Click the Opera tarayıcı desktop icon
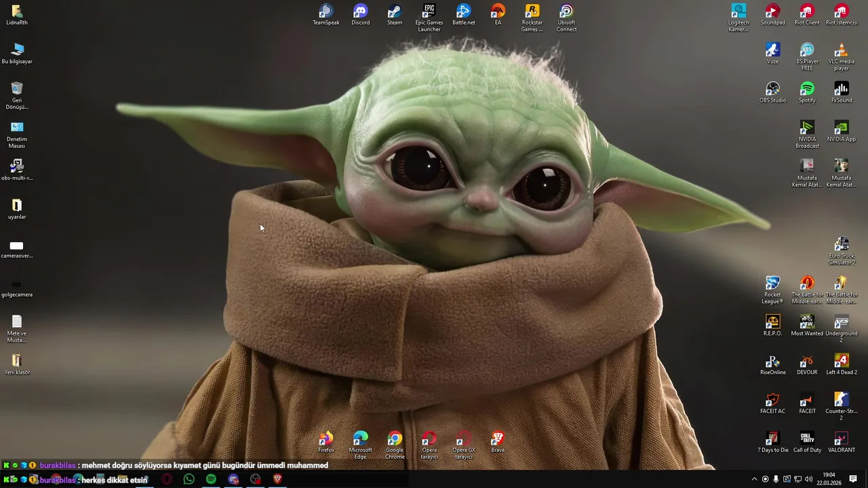This screenshot has width=868, height=488. click(x=429, y=445)
